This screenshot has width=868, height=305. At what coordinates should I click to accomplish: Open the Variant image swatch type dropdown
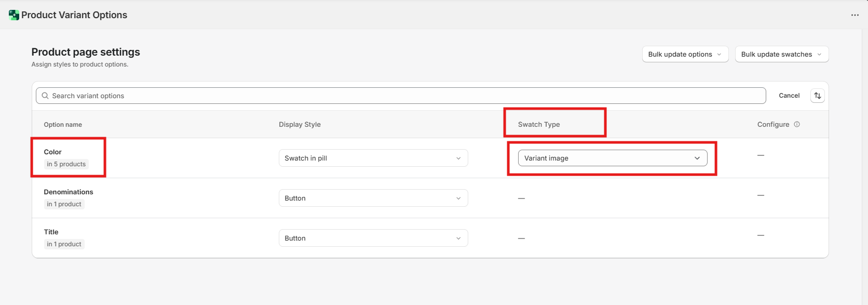(x=612, y=158)
